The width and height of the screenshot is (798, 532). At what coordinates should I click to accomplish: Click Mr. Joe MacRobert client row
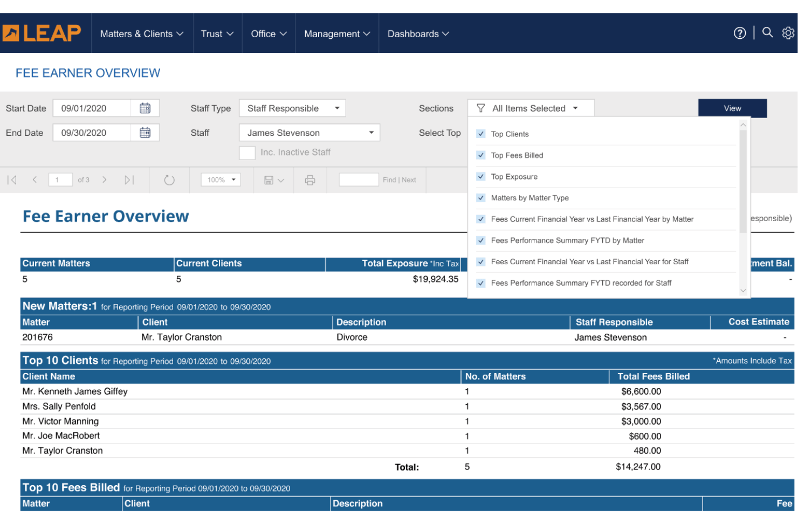(407, 436)
